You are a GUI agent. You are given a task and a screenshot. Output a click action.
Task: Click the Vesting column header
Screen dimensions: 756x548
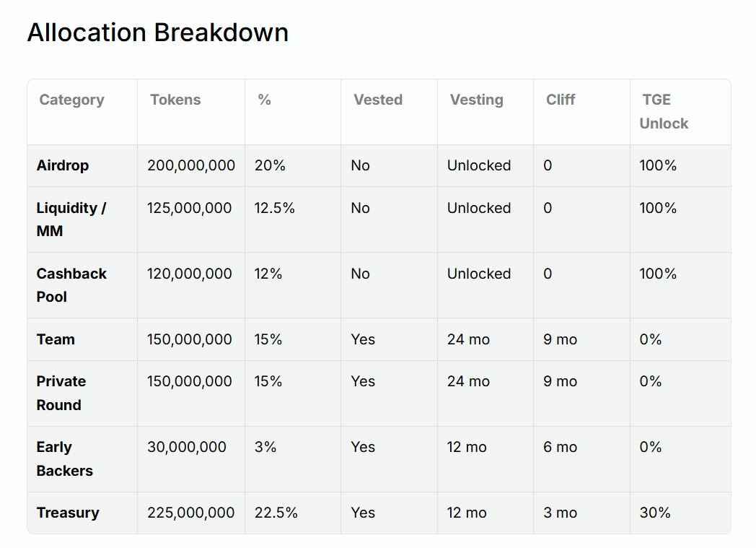pos(476,100)
